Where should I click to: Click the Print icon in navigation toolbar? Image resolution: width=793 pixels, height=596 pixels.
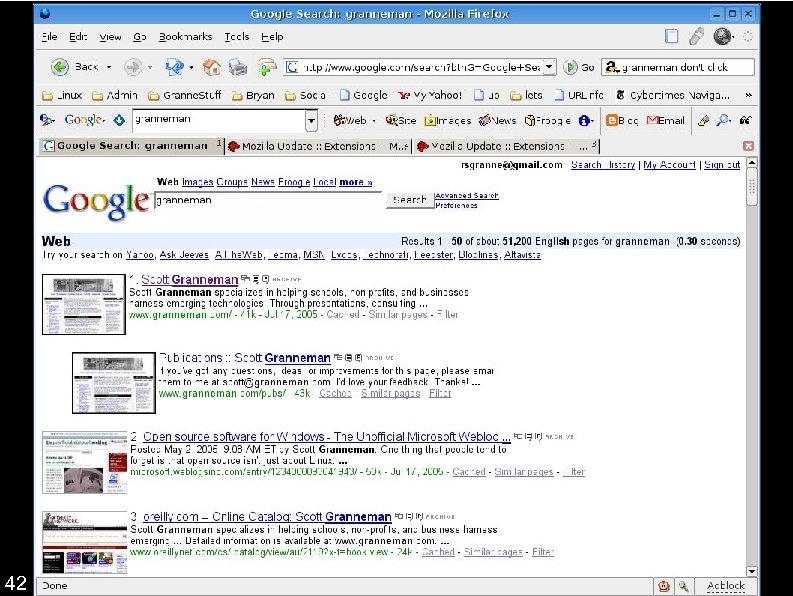238,67
